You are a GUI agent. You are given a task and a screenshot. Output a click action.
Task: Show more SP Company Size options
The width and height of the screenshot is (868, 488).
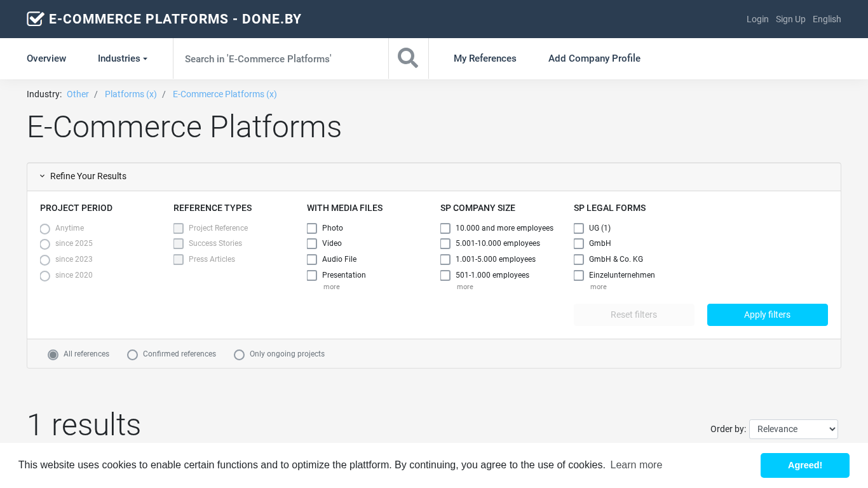[x=465, y=287]
